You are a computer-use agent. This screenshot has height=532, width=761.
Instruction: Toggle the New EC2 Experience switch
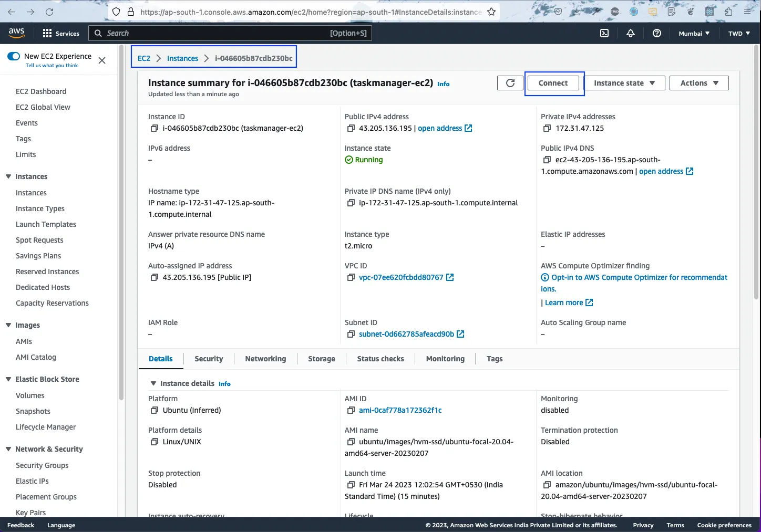click(x=14, y=56)
